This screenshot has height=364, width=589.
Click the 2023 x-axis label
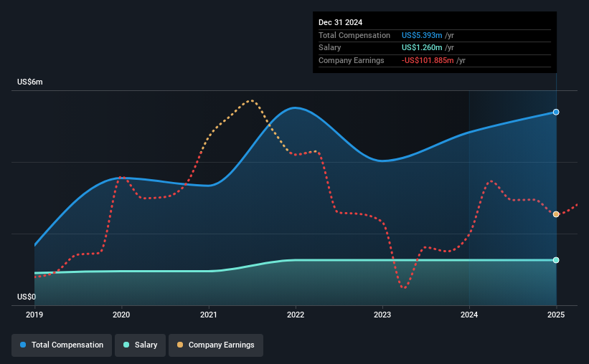(x=382, y=315)
